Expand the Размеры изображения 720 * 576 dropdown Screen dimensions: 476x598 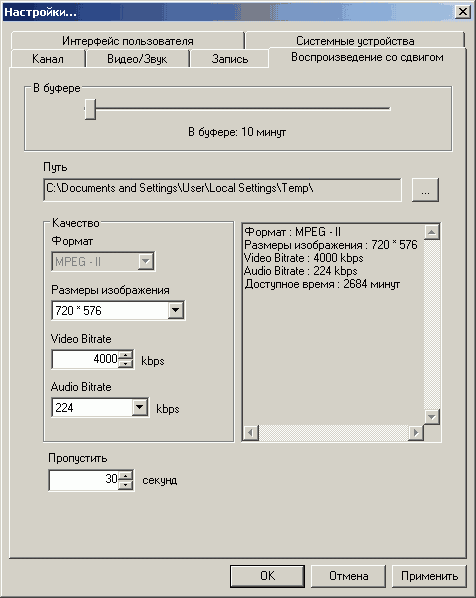click(118, 310)
